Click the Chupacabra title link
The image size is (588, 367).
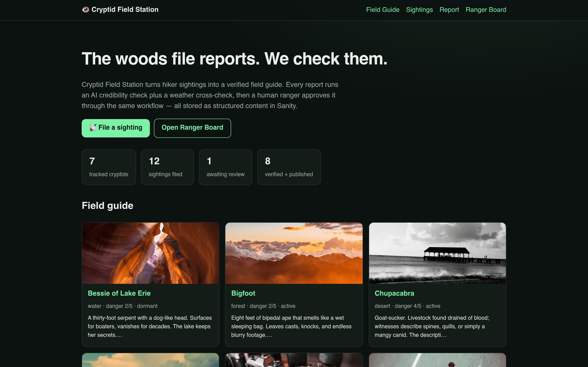tap(394, 293)
